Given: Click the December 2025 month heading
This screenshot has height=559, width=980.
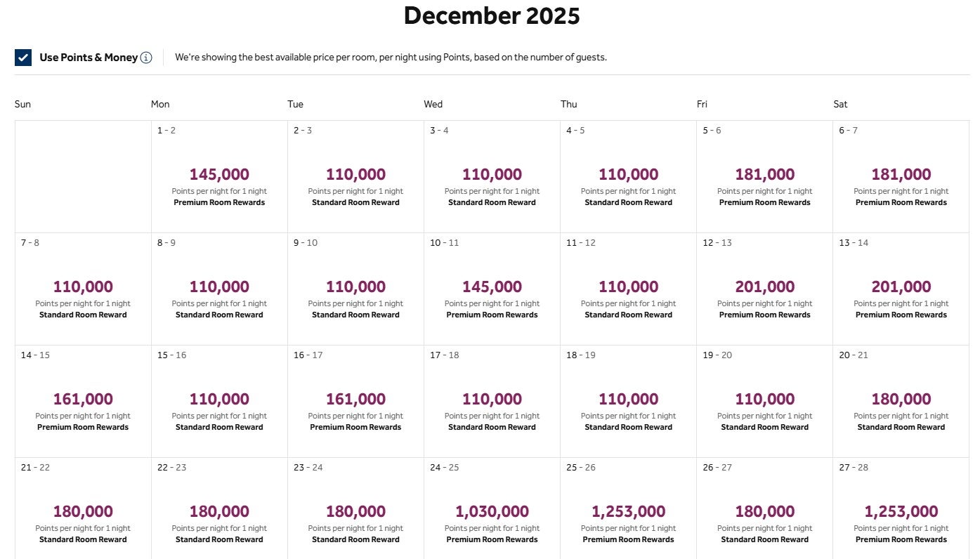Looking at the screenshot, I should [x=491, y=15].
